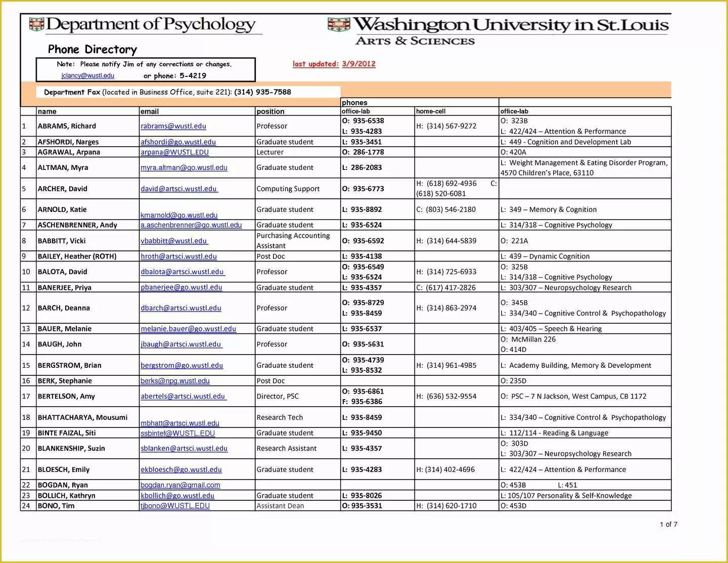Screen dimensions: 728x563
Task: Open the arpana@WUSTL.EDU email link
Action: tap(174, 152)
